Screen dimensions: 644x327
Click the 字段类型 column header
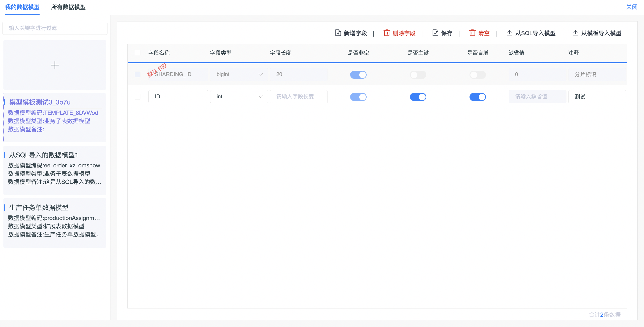tap(221, 53)
